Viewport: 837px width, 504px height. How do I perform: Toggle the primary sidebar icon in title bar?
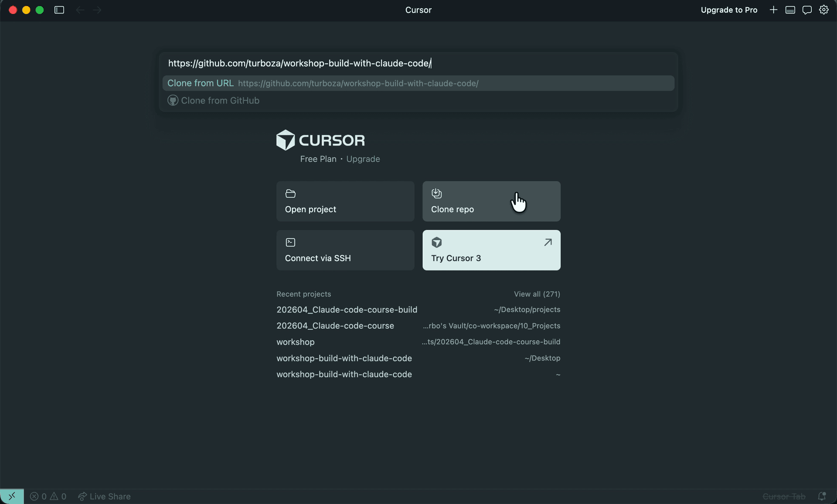[x=59, y=10]
